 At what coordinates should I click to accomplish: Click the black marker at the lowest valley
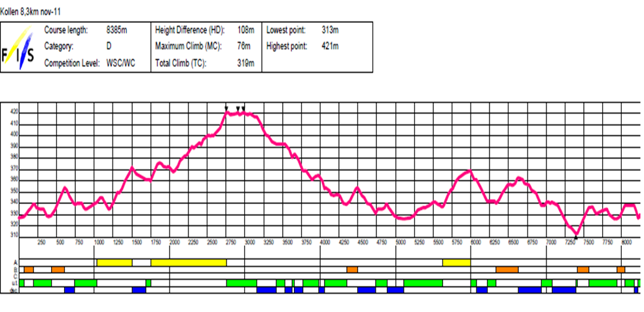576,235
